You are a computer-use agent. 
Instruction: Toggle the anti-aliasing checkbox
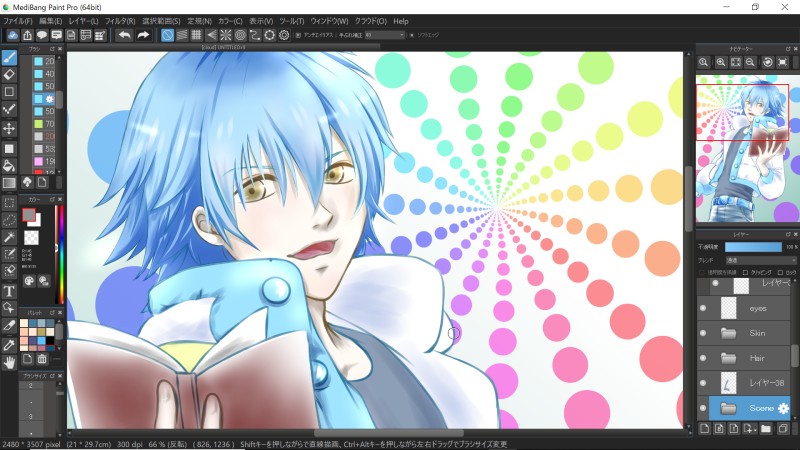coord(298,35)
